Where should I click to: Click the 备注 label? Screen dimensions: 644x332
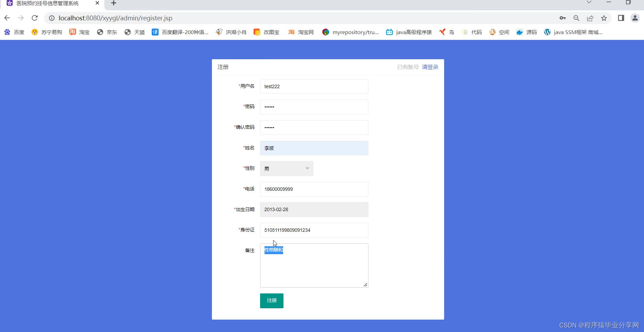click(x=250, y=250)
